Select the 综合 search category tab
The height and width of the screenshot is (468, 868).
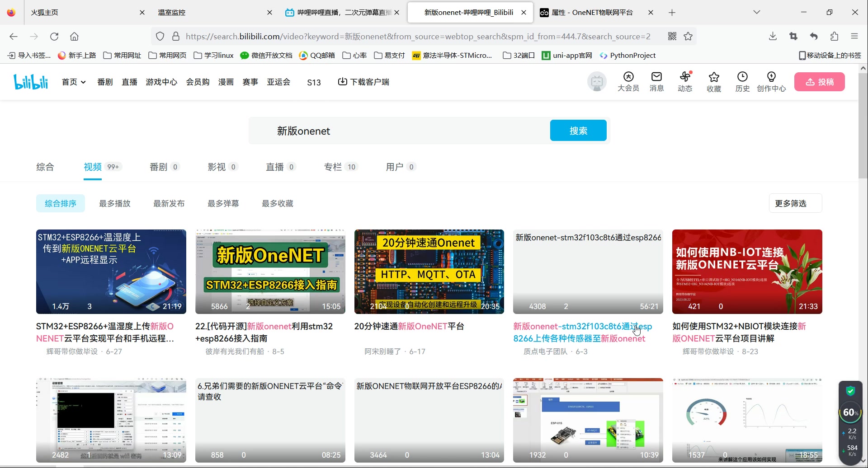(x=45, y=167)
